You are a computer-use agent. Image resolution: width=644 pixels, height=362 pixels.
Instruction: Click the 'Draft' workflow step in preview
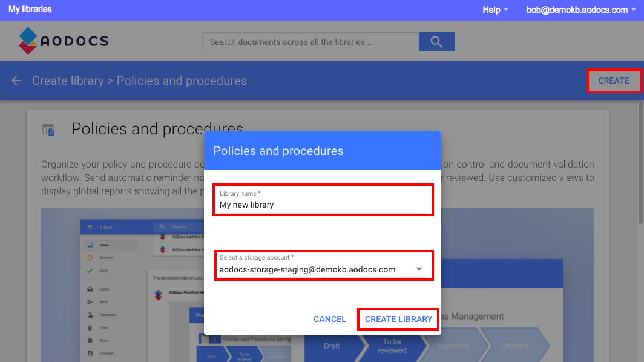click(332, 346)
